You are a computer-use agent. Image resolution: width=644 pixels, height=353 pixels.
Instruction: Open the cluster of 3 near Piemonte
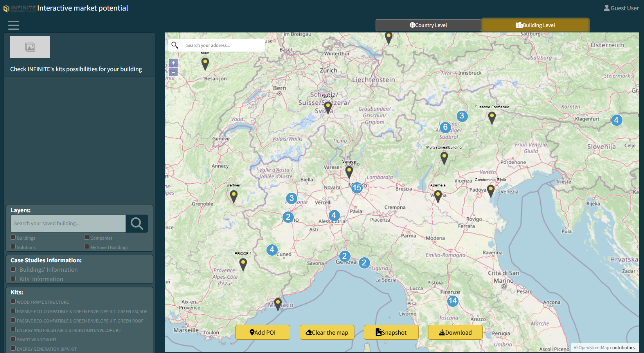pos(291,198)
